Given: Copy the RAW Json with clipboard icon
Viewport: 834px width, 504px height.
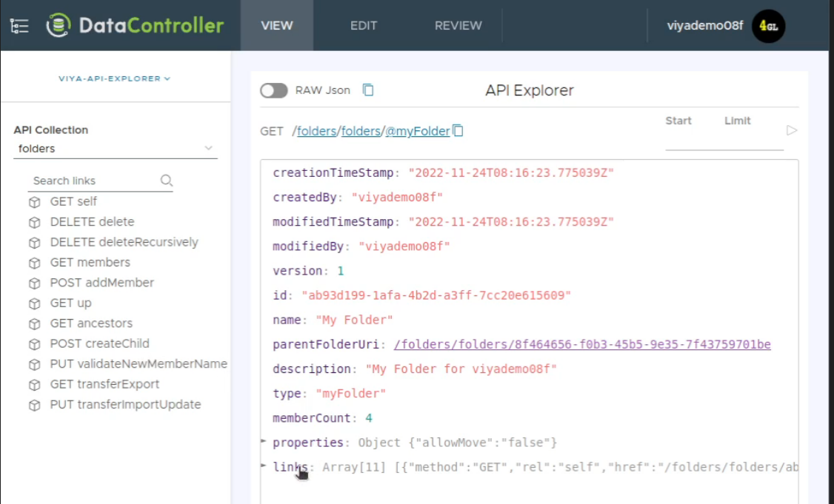Looking at the screenshot, I should click(x=368, y=90).
